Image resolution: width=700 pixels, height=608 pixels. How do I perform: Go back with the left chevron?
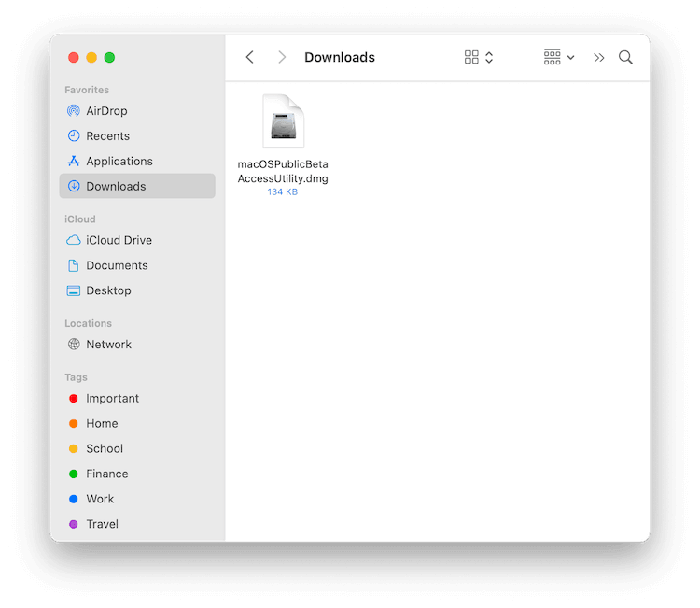(x=249, y=58)
